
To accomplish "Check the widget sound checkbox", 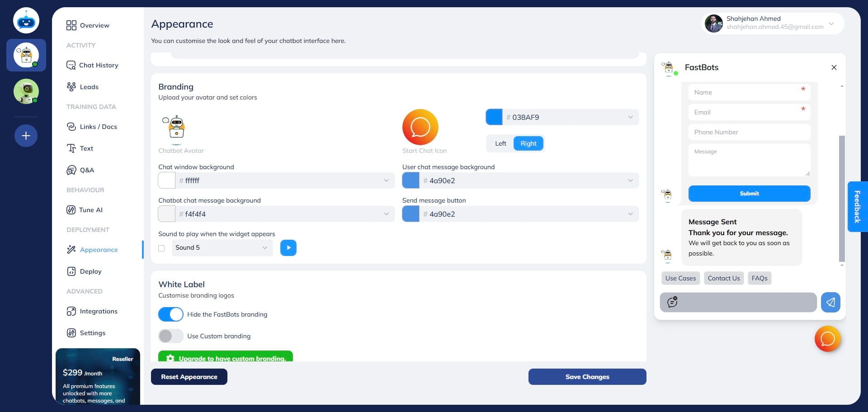I will coord(161,248).
